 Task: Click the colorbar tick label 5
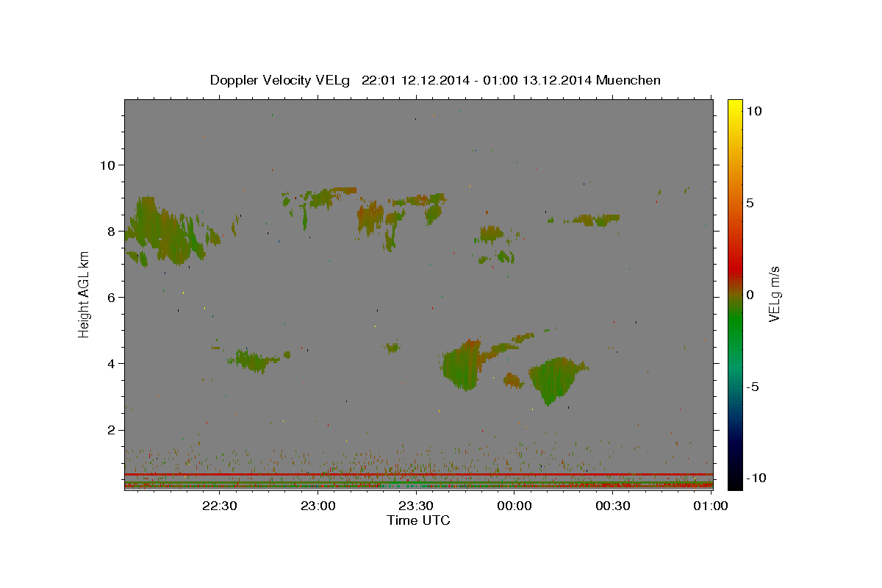click(x=750, y=203)
